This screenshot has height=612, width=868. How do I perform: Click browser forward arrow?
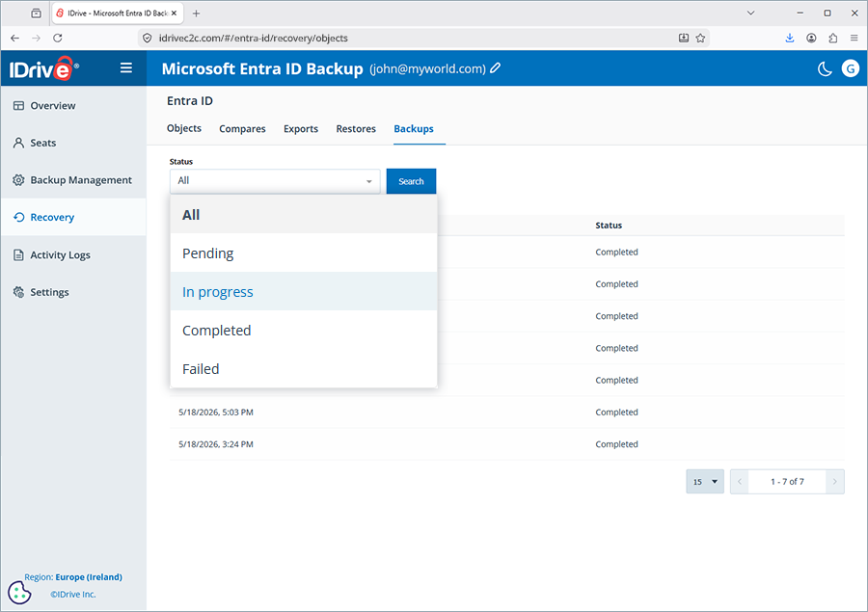pos(36,39)
